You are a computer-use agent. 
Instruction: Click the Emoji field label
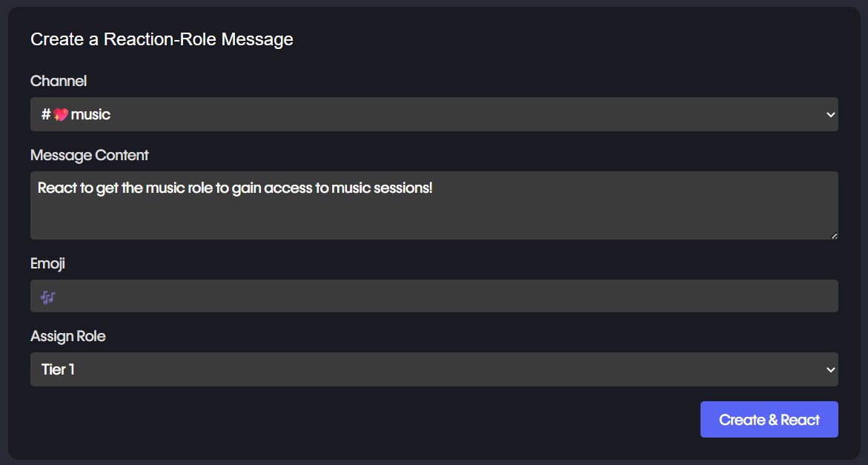(x=48, y=263)
